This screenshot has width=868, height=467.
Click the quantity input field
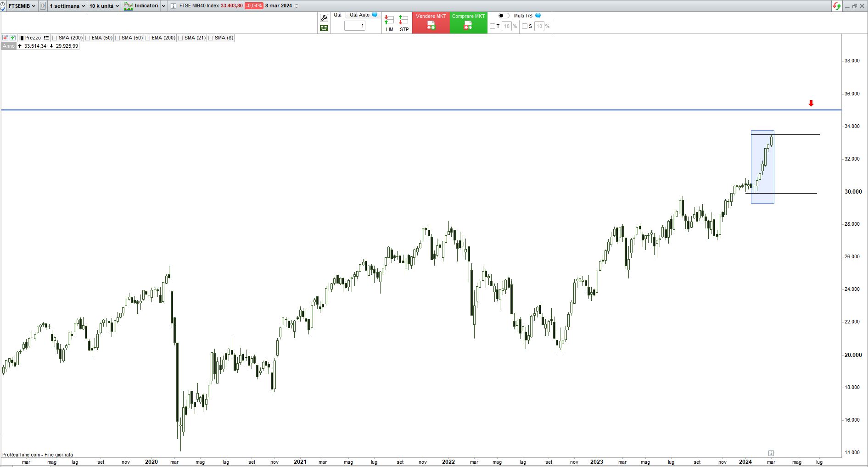pos(355,26)
